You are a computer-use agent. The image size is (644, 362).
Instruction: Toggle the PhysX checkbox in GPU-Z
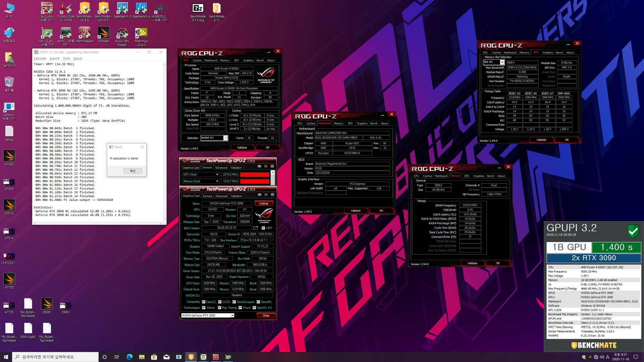click(240, 308)
